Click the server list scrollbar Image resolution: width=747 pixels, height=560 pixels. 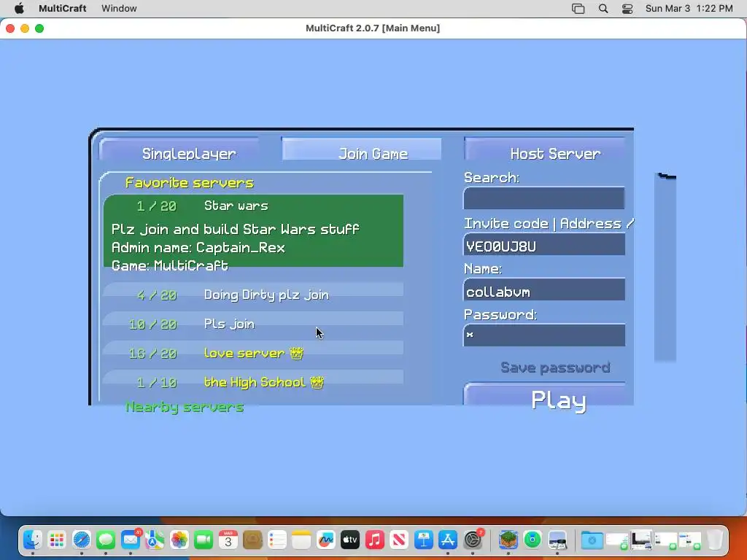click(x=665, y=268)
